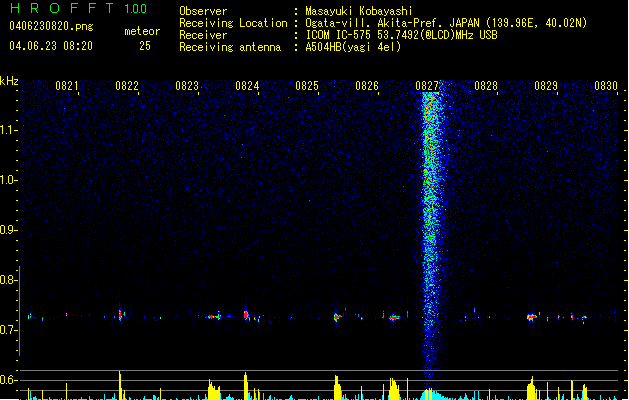Click the 0.7 kHz axis label
Image resolution: width=629 pixels, height=400 pixels.
click(x=8, y=330)
